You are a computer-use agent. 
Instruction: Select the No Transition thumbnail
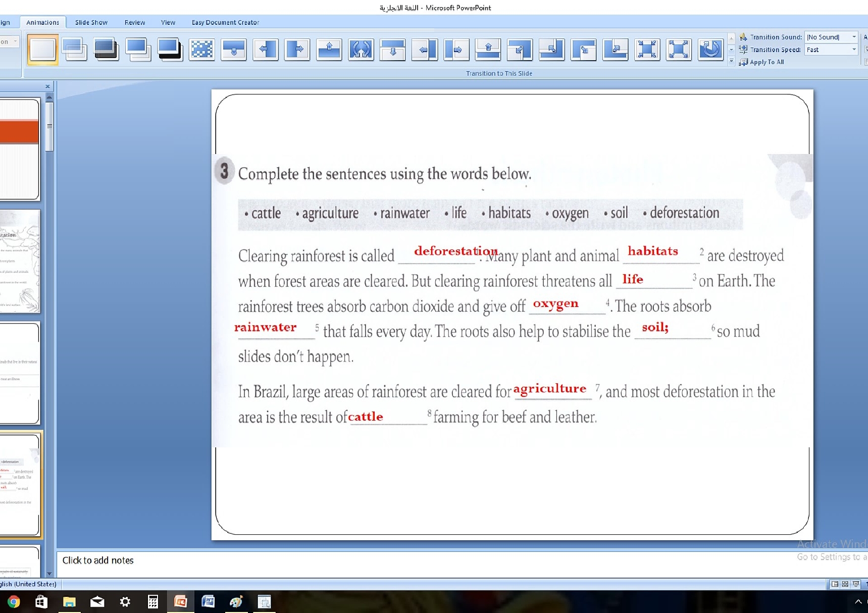[42, 49]
